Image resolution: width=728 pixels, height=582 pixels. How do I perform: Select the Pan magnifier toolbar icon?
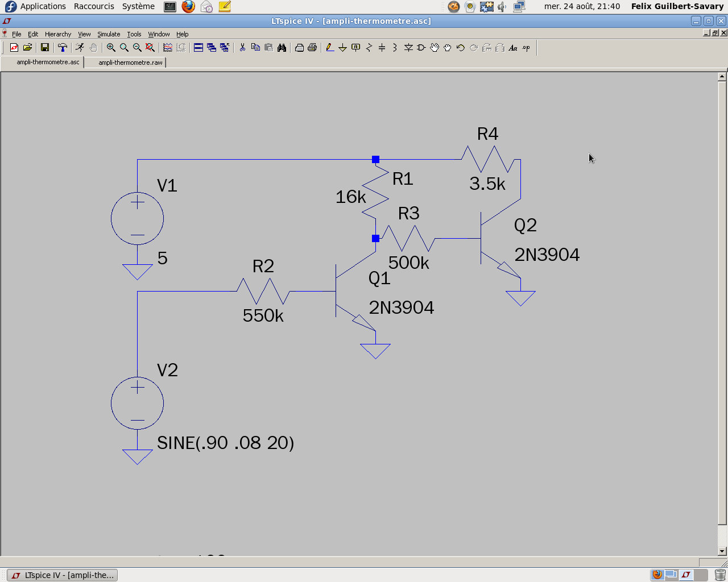pos(124,48)
